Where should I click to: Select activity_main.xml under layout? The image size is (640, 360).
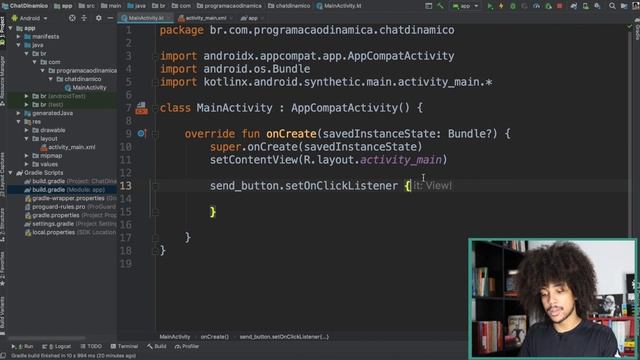[68, 147]
